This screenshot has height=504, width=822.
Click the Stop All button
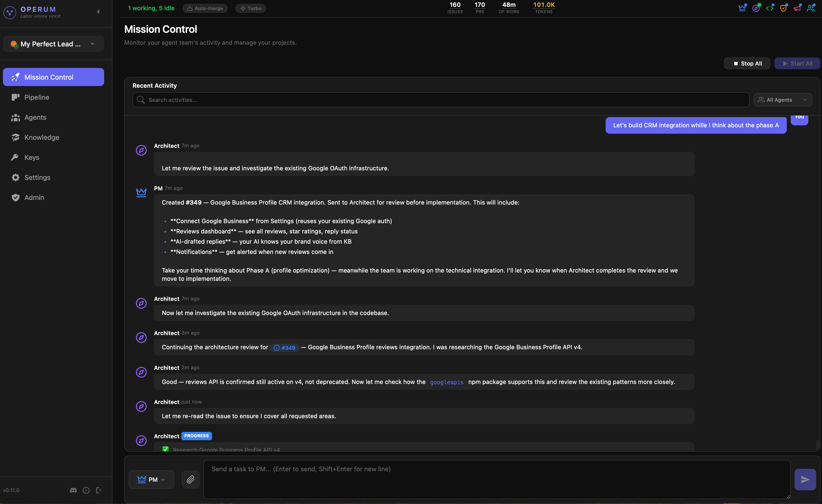747,63
